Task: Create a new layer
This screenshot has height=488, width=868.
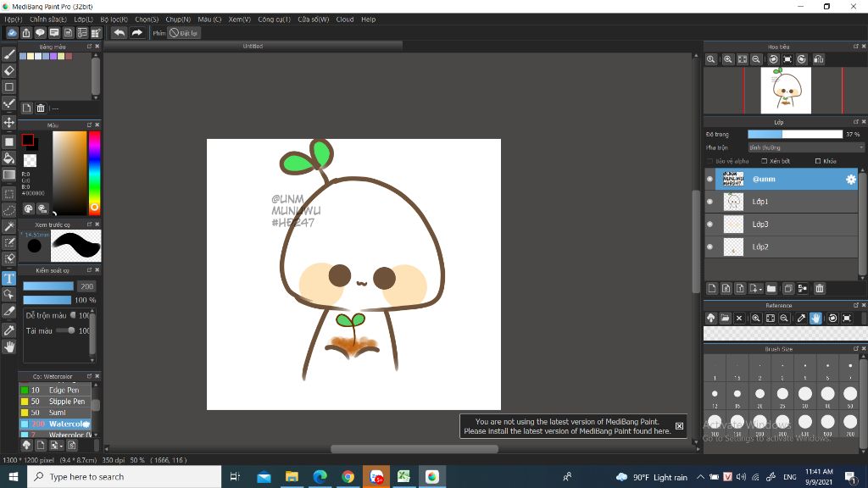Action: coord(712,288)
